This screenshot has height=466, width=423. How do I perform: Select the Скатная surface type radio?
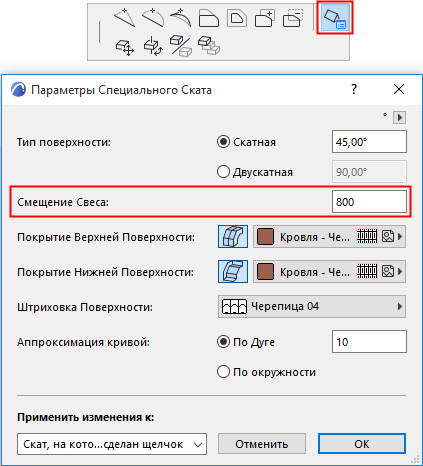pos(223,142)
